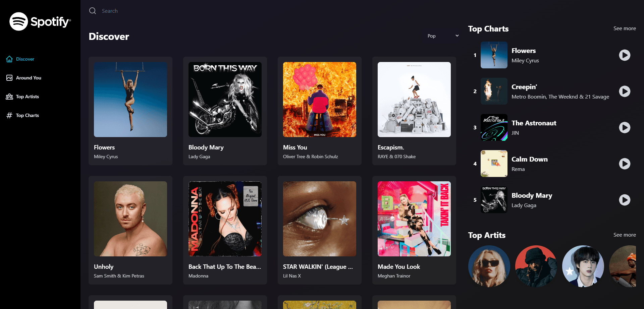The height and width of the screenshot is (309, 644).
Task: Click Lil Nas X artist text
Action: (292, 276)
